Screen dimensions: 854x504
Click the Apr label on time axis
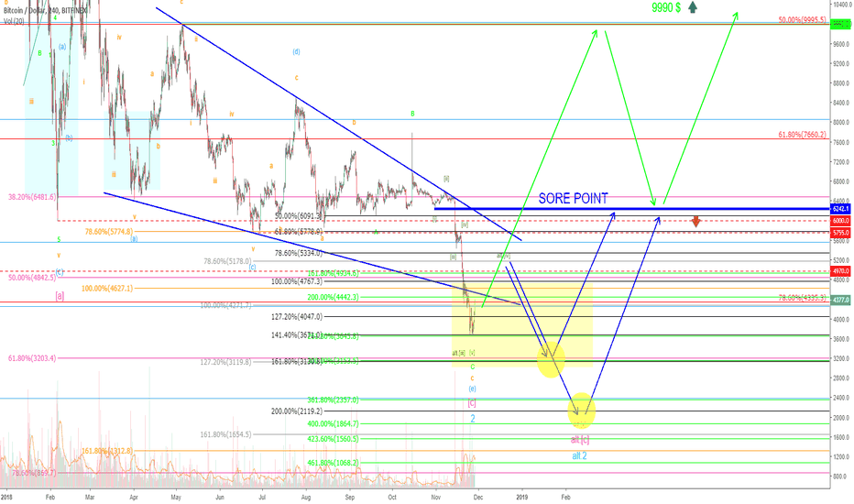(x=134, y=497)
